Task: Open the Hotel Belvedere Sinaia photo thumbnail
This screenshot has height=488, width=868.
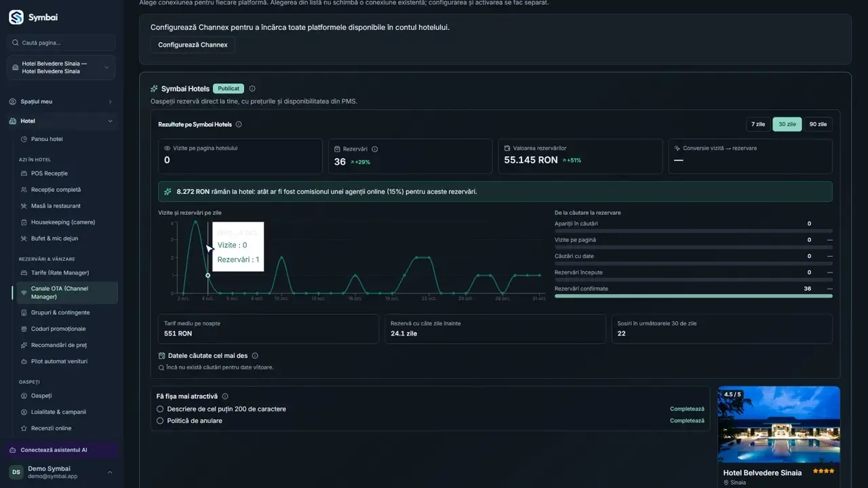Action: click(778, 424)
